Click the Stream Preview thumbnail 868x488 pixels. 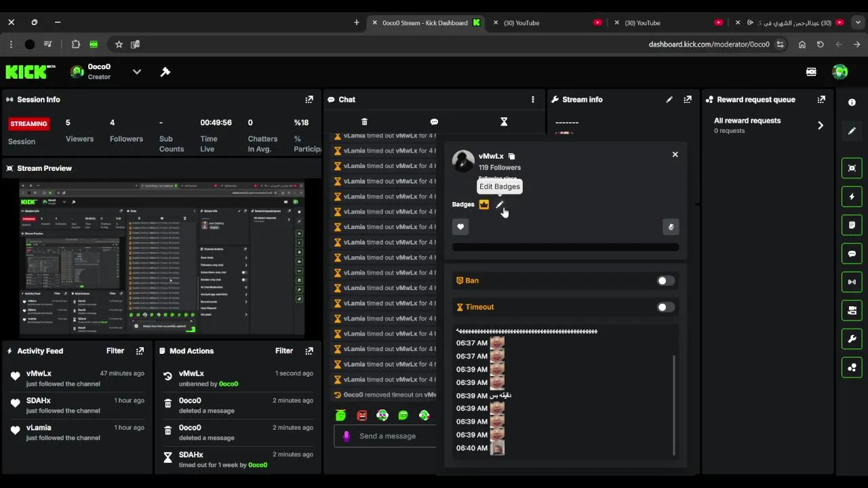(162, 258)
